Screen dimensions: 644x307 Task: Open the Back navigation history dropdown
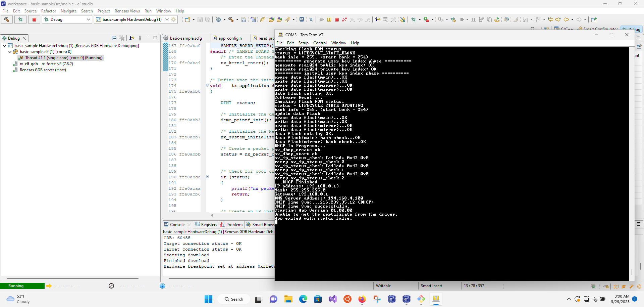click(572, 19)
